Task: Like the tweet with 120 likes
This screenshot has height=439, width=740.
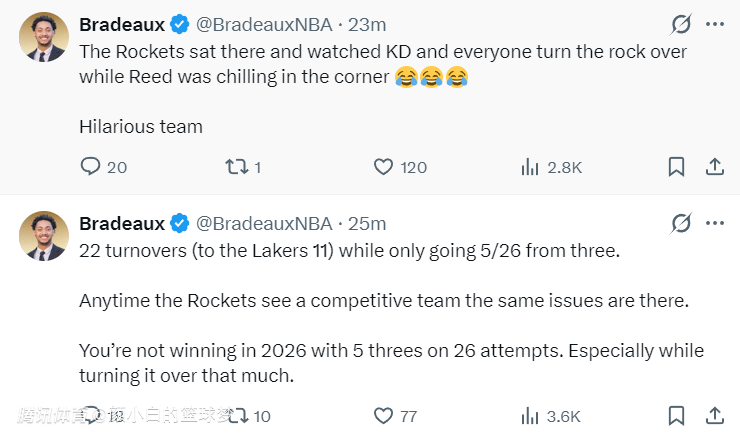Action: coord(384,167)
